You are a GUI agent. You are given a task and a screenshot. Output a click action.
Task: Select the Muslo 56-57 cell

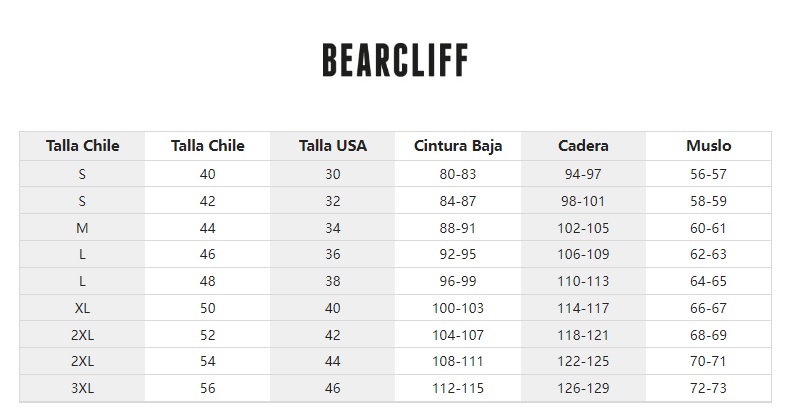tap(709, 174)
